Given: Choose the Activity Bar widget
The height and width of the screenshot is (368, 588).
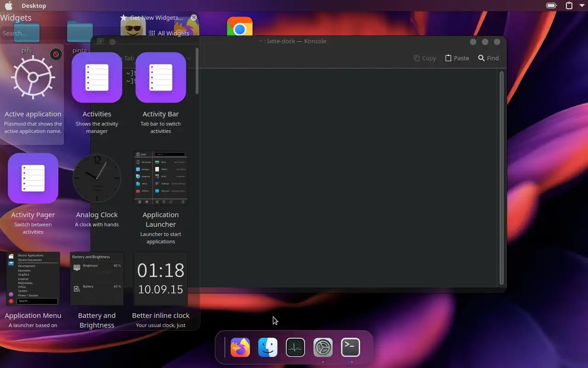Looking at the screenshot, I should point(160,94).
